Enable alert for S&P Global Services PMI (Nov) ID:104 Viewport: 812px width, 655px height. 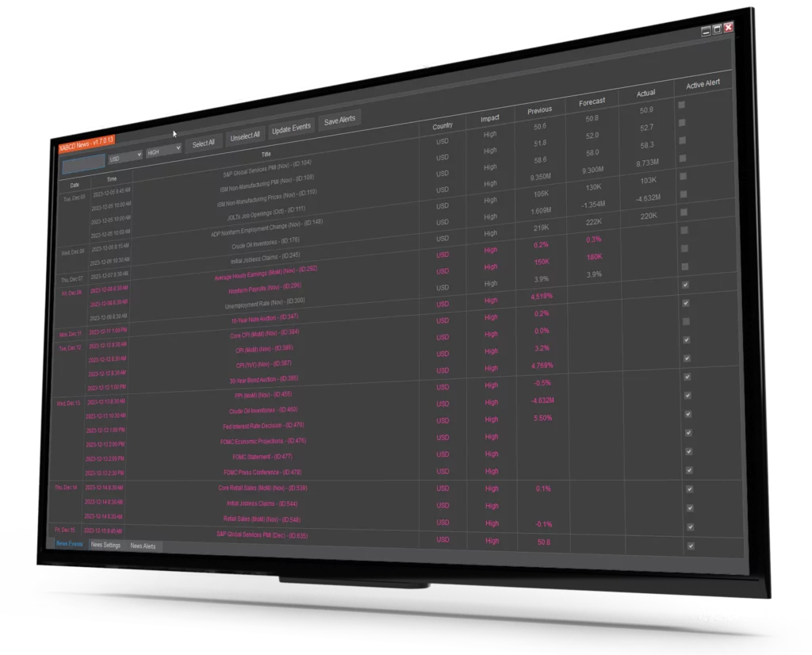[x=681, y=105]
